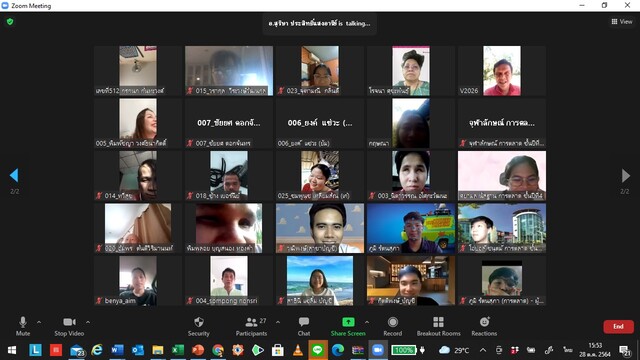Select the 004_sompong nonsri video tile
This screenshot has width=640, height=360.
229,281
